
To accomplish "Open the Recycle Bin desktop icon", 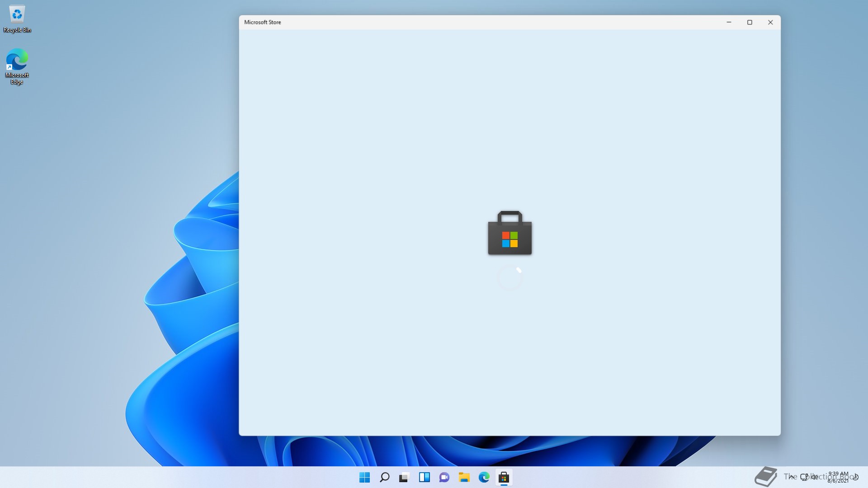I will coord(17,19).
